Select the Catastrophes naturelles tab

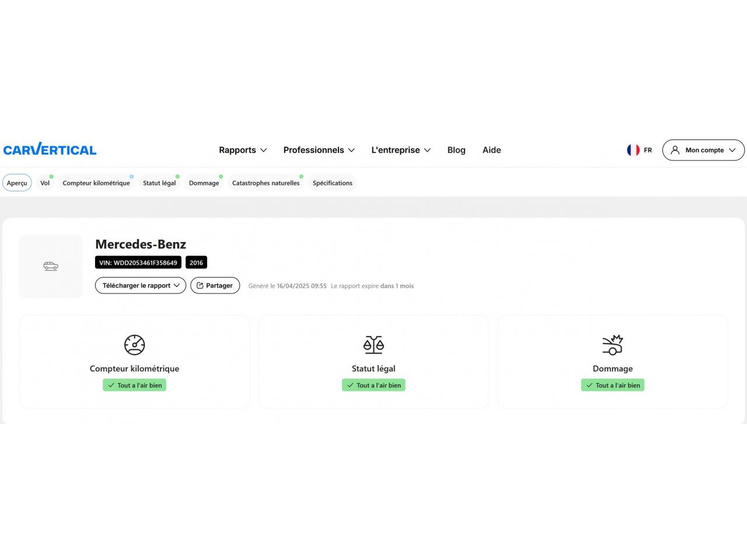[266, 183]
